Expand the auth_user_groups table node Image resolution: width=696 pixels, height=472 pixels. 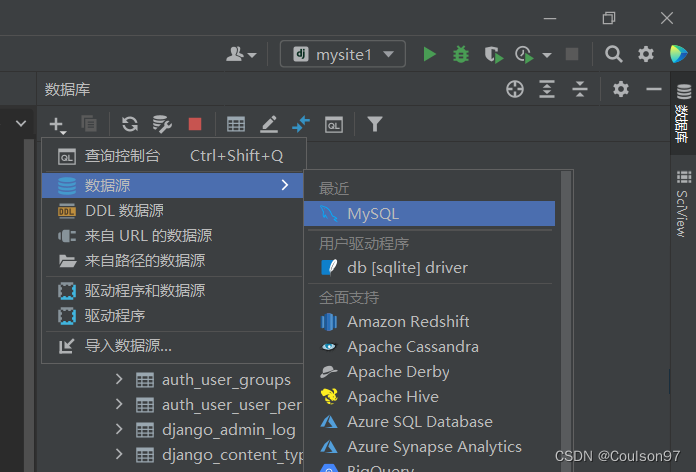point(119,380)
